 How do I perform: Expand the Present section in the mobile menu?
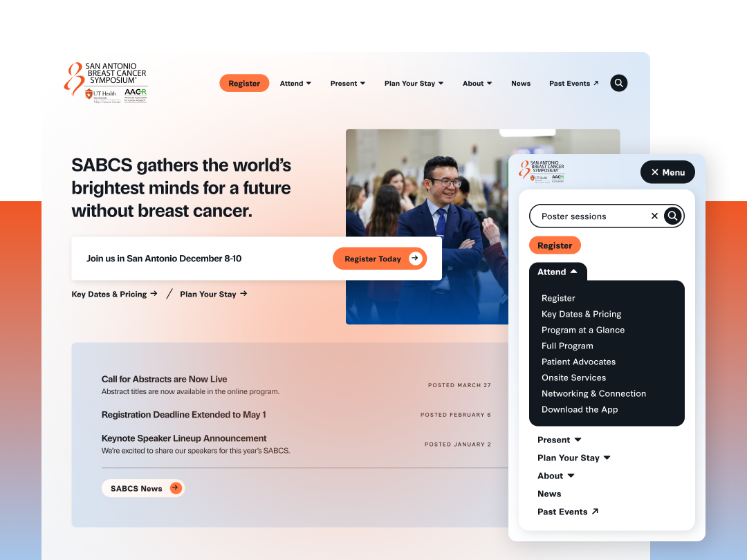pyautogui.click(x=560, y=440)
